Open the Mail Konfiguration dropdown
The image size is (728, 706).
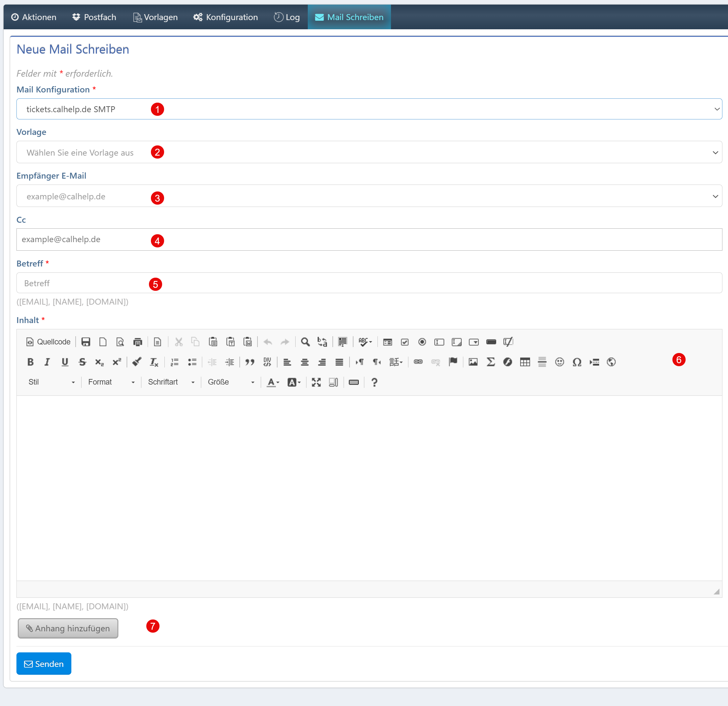(x=369, y=109)
